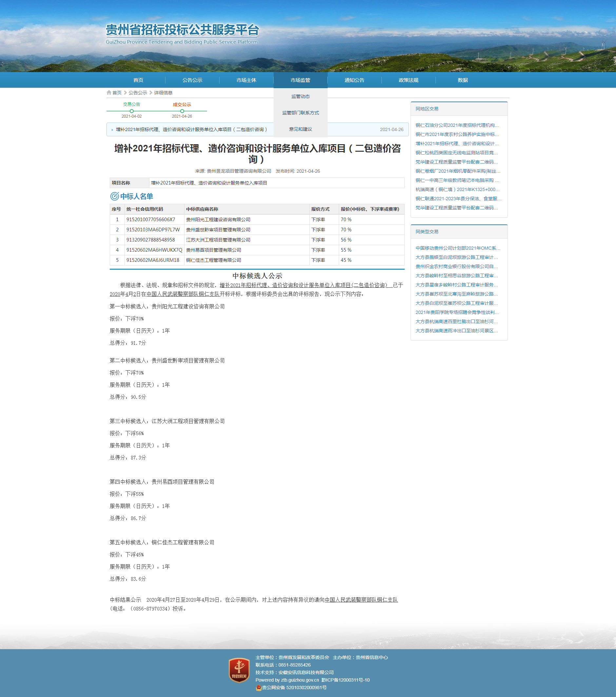Open link 中国移动贵州公司计划部2021年OMC系
Image resolution: width=616 pixels, height=697 pixels.
pyautogui.click(x=458, y=248)
